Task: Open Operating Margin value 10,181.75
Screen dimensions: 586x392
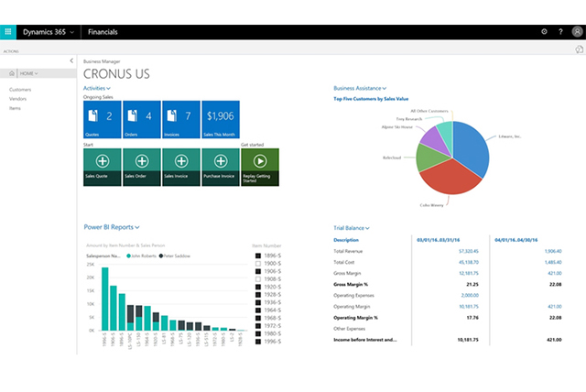Action: (x=469, y=307)
